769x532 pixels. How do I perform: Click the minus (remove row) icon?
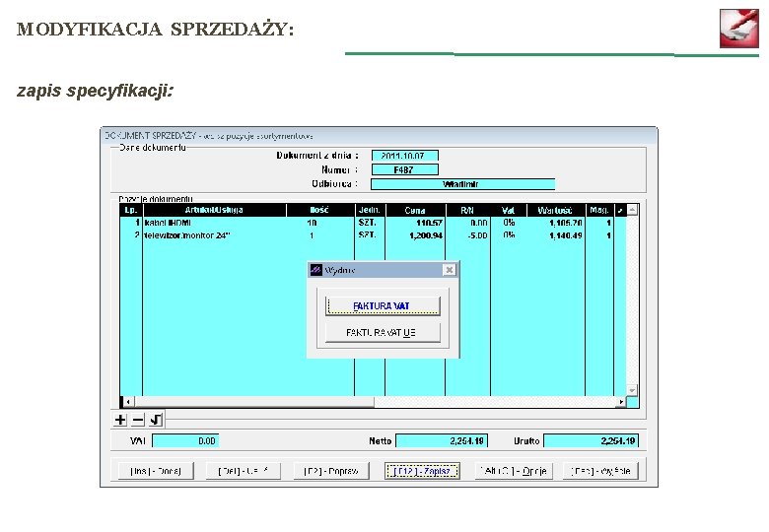pos(138,420)
